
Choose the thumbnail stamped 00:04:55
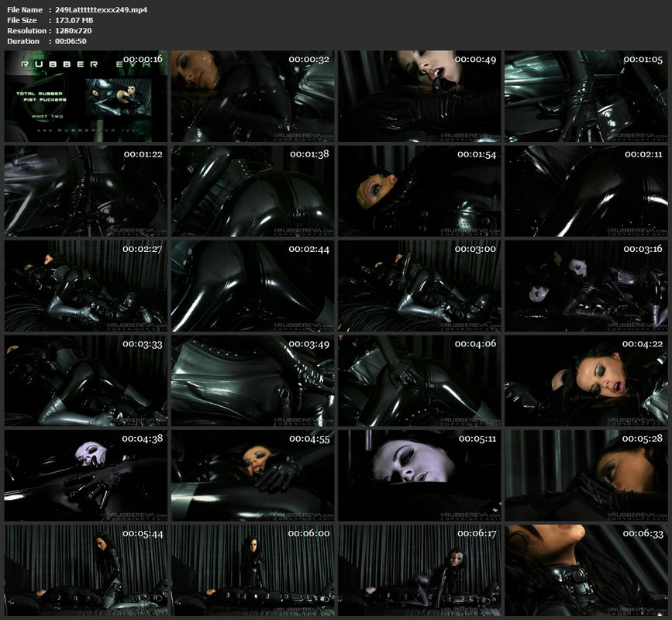pos(253,476)
